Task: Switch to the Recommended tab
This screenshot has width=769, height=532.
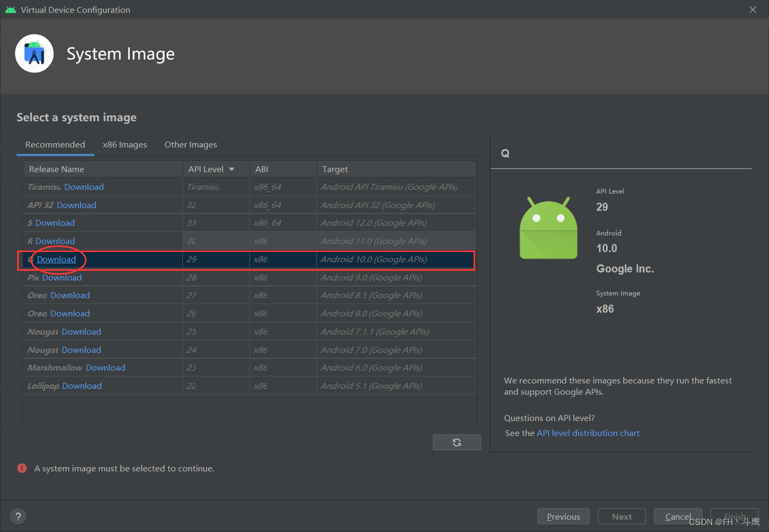Action: click(55, 145)
